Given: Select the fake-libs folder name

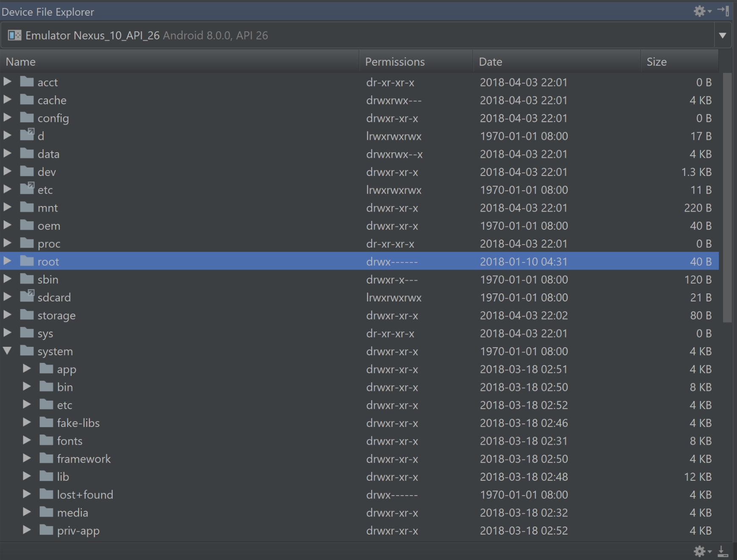Looking at the screenshot, I should coord(78,423).
